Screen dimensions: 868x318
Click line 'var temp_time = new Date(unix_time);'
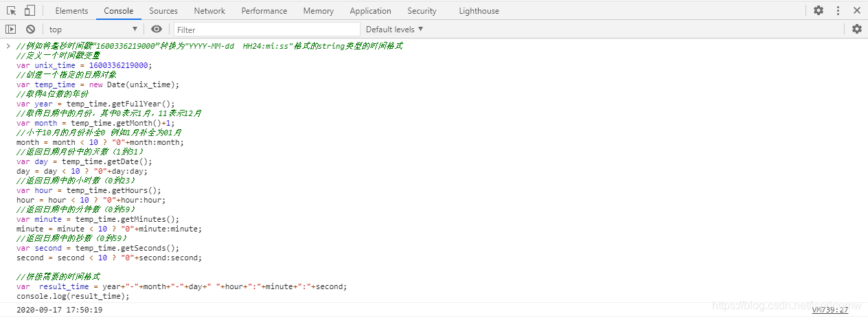coord(98,84)
